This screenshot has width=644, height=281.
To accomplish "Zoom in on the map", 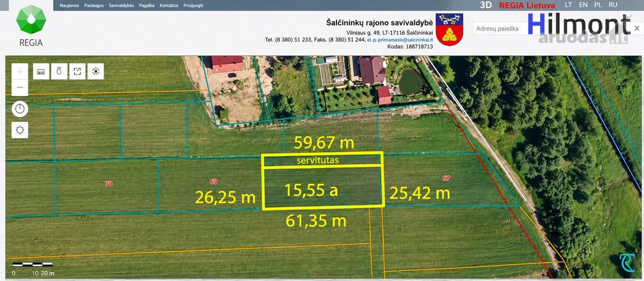I will point(20,71).
